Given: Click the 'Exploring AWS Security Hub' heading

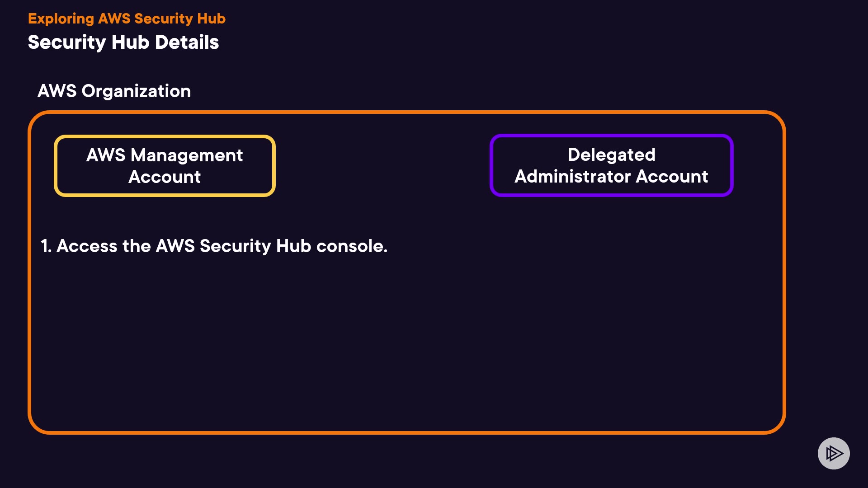Looking at the screenshot, I should click(x=127, y=19).
